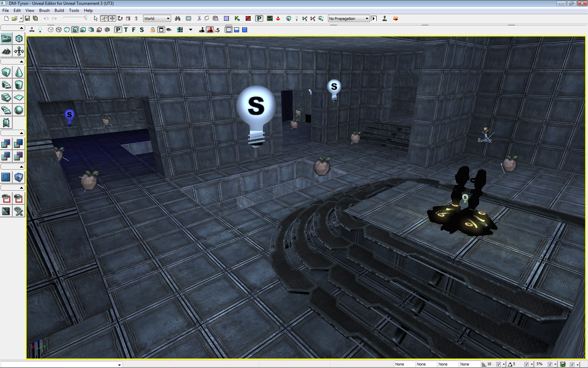This screenshot has height=368, width=588.
Task: Switch to Perspective view (P button)
Action: click(x=118, y=30)
